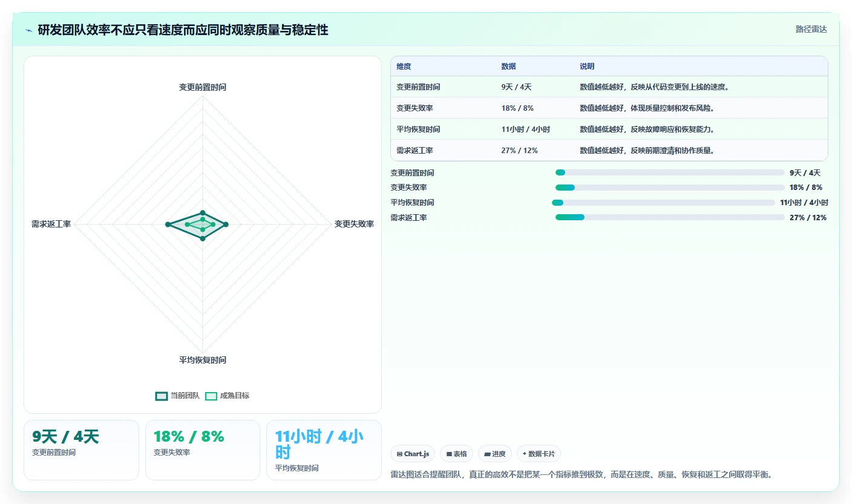Viewport: 852px width, 504px height.
Task: Click description 反映前期澄清和协作质量
Action: click(673, 151)
